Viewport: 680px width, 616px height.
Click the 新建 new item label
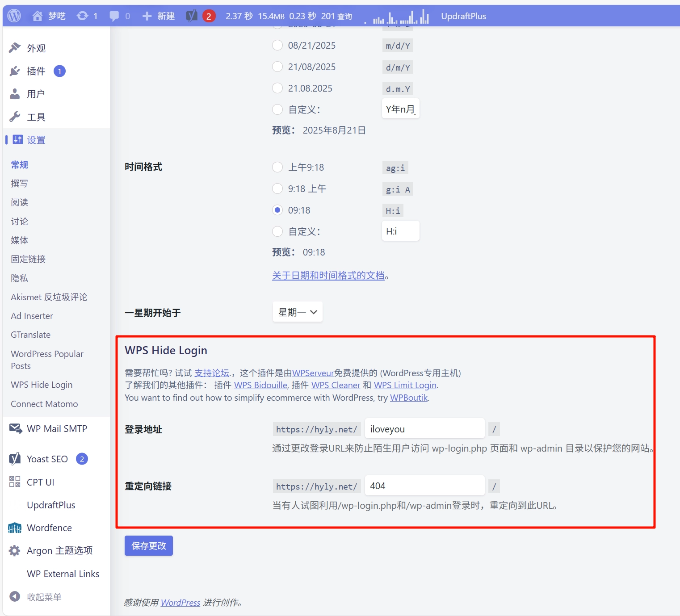tap(166, 16)
